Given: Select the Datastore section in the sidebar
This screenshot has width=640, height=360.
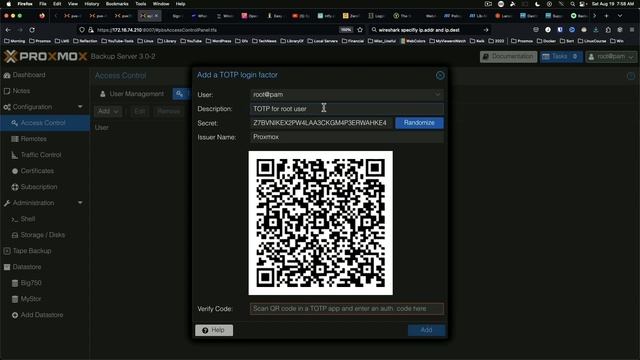Looking at the screenshot, I should pos(27,267).
